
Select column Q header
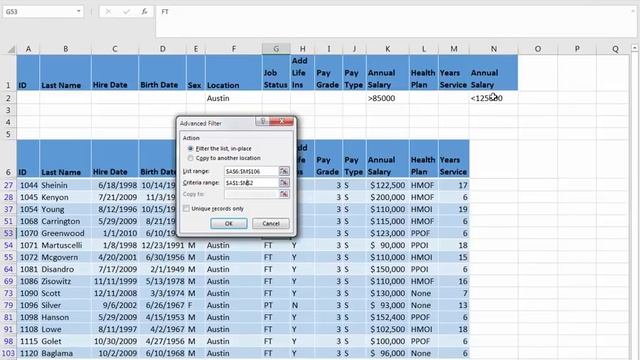(x=615, y=49)
